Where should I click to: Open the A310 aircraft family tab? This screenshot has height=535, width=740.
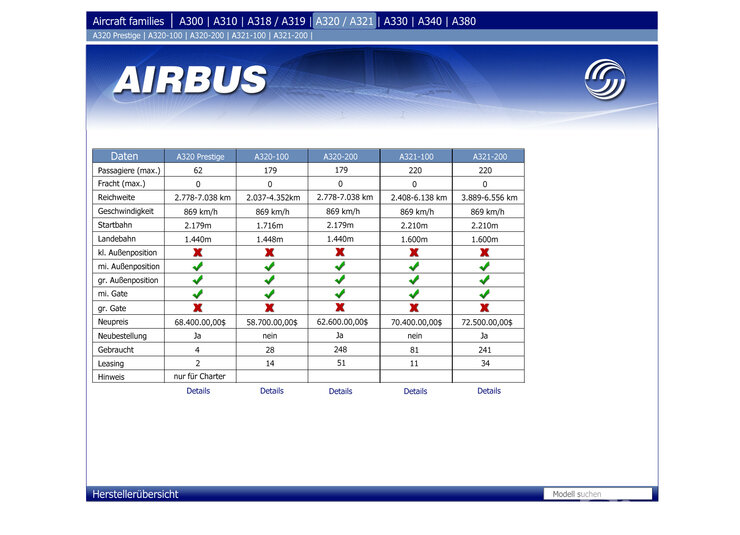225,21
